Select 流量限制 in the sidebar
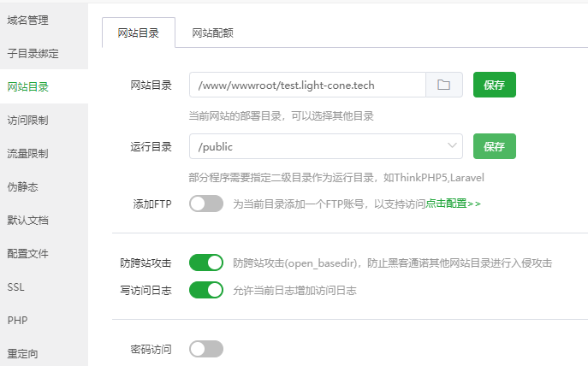 28,154
